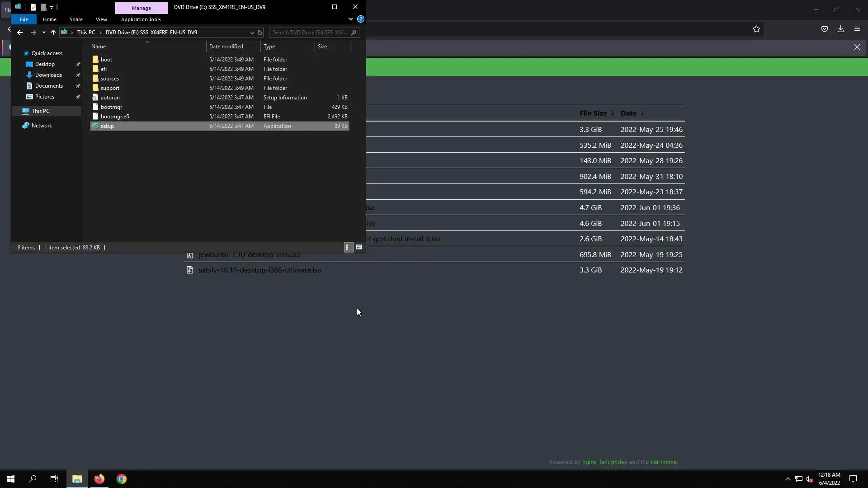The height and width of the screenshot is (488, 868).
Task: Click the fancyindex footer link
Action: pyautogui.click(x=613, y=462)
